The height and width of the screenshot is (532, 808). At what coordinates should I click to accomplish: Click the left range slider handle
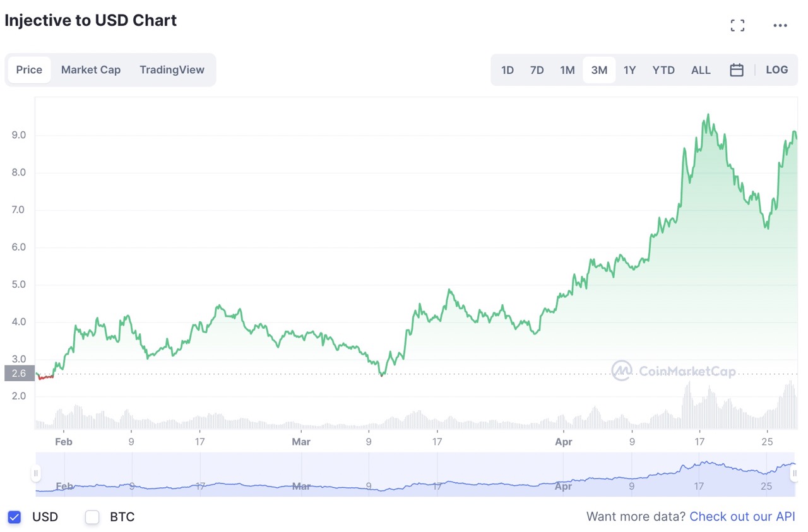(x=36, y=473)
